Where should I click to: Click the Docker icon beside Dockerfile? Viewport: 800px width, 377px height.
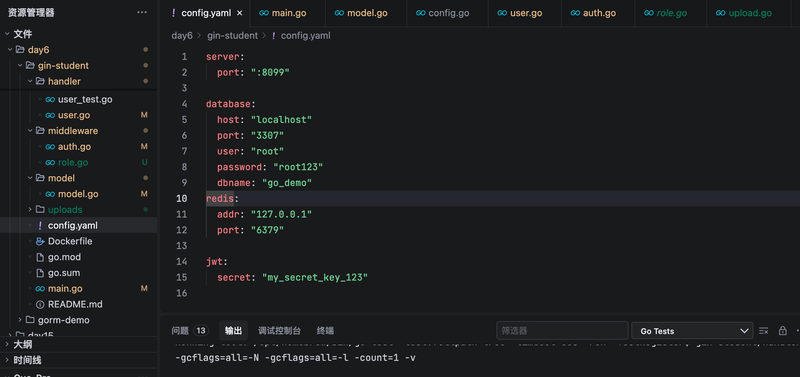40,241
